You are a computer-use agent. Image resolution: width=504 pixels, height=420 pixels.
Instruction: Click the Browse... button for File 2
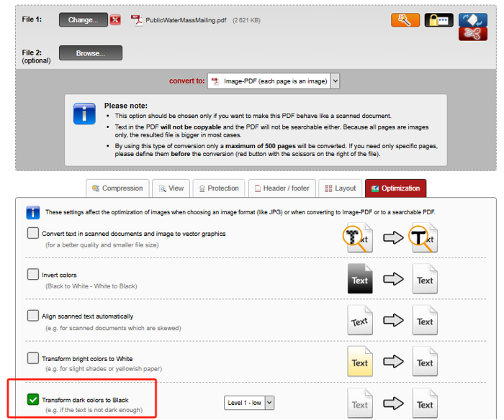tap(90, 53)
